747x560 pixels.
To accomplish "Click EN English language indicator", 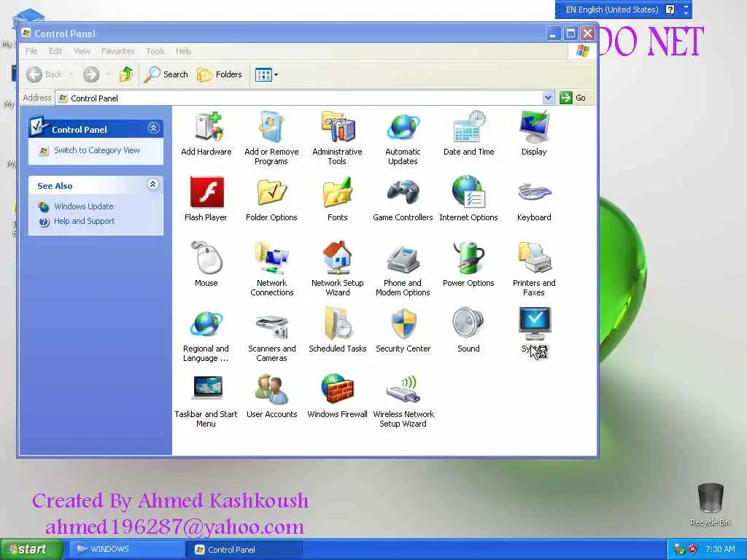I will (x=611, y=9).
